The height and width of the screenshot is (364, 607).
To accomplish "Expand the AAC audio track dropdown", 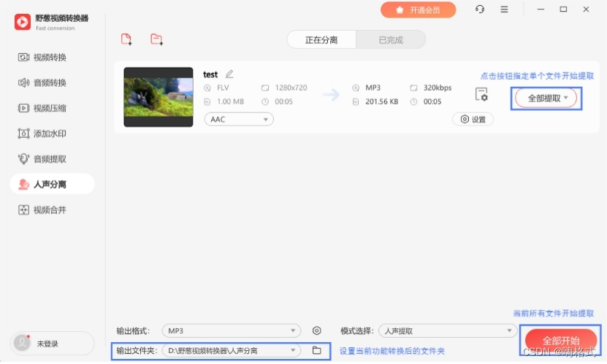I will 239,120.
